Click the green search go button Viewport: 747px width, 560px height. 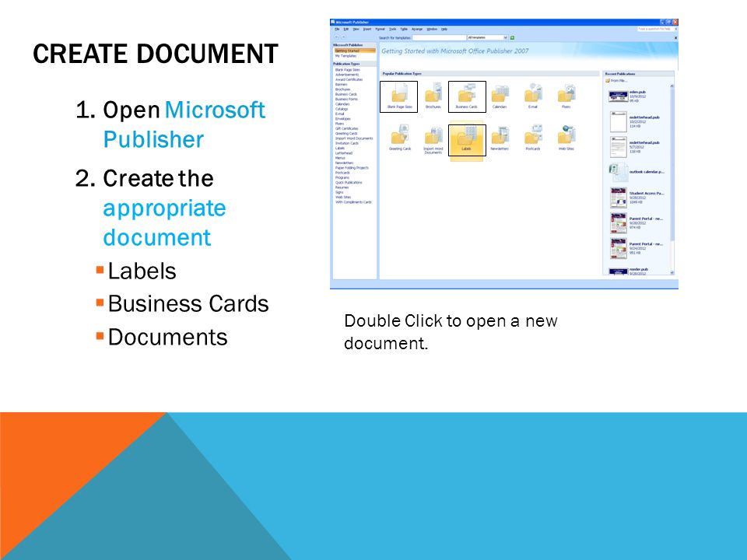pos(513,37)
